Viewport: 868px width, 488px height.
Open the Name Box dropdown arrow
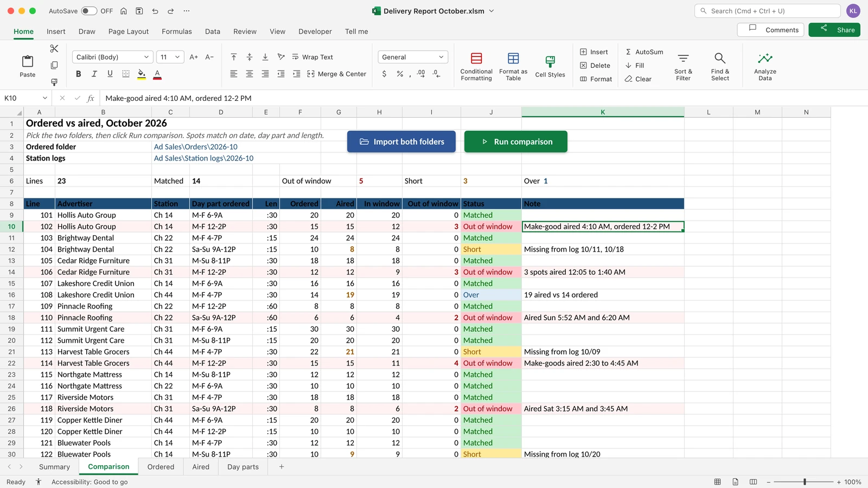coord(44,98)
